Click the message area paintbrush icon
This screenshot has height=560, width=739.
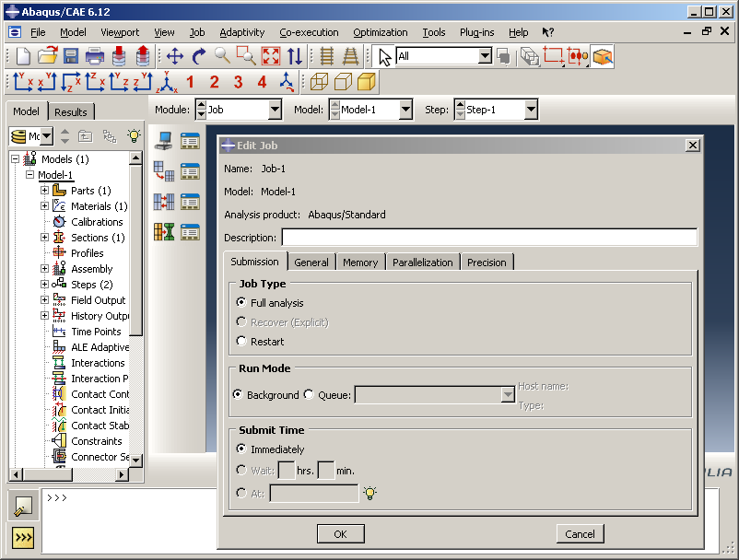coord(23,507)
